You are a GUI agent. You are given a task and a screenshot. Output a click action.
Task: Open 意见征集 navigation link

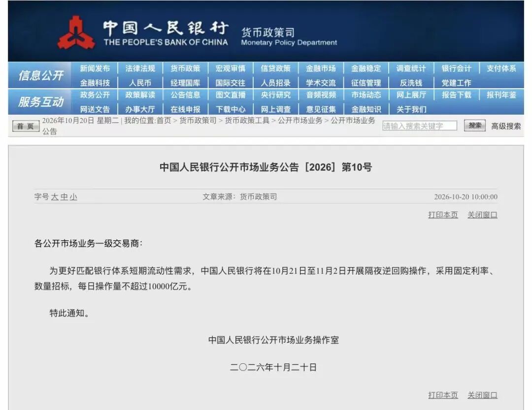pyautogui.click(x=321, y=109)
